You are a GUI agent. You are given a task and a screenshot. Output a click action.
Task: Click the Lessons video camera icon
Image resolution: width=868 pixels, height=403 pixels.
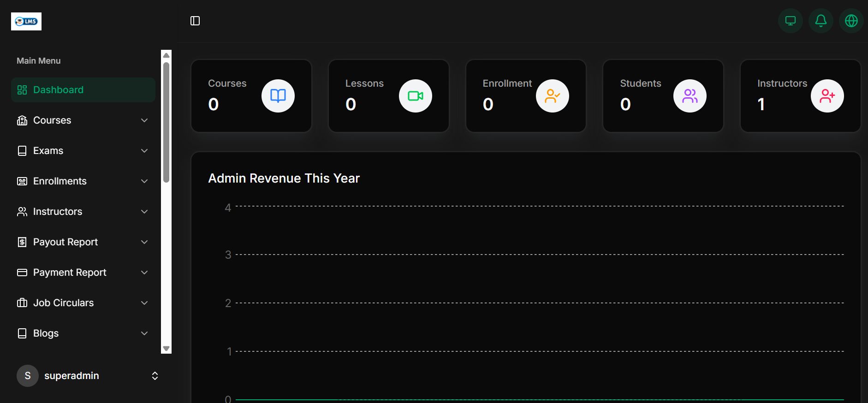416,96
